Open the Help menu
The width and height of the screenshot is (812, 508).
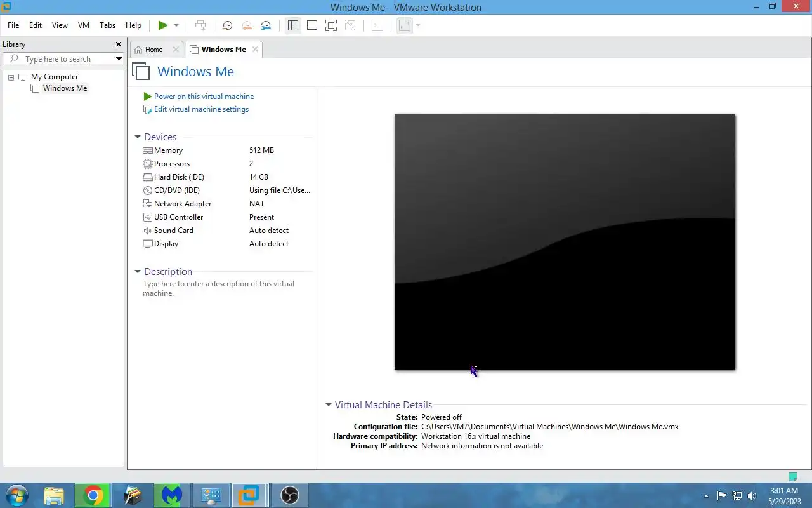pyautogui.click(x=133, y=25)
